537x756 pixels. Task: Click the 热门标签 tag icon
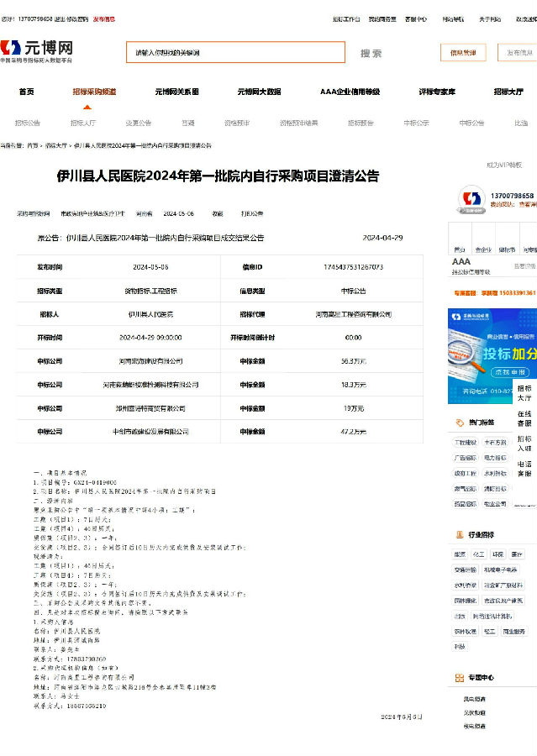(x=460, y=423)
